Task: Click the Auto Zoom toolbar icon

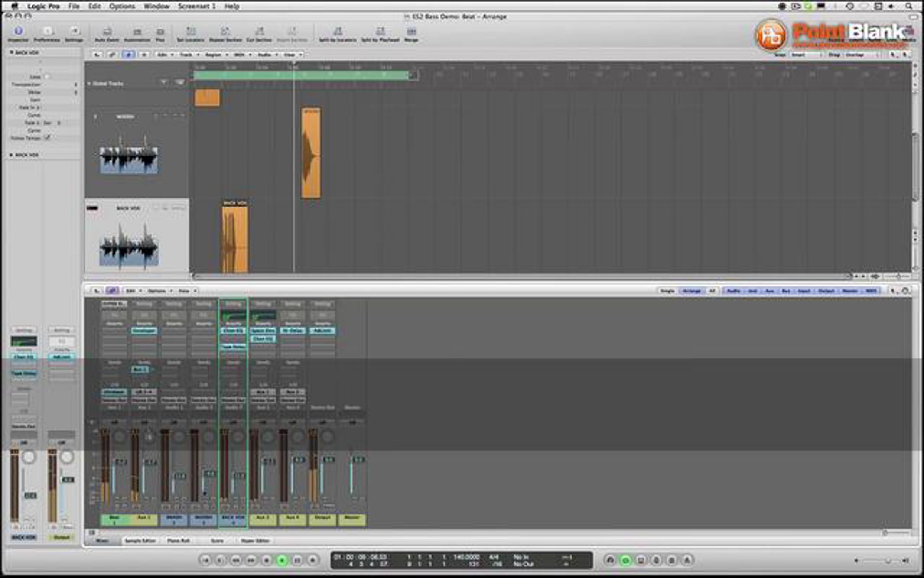Action: [107, 32]
